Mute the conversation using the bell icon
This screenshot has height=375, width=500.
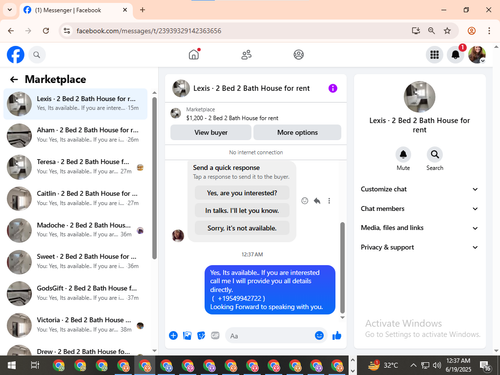coord(403,154)
